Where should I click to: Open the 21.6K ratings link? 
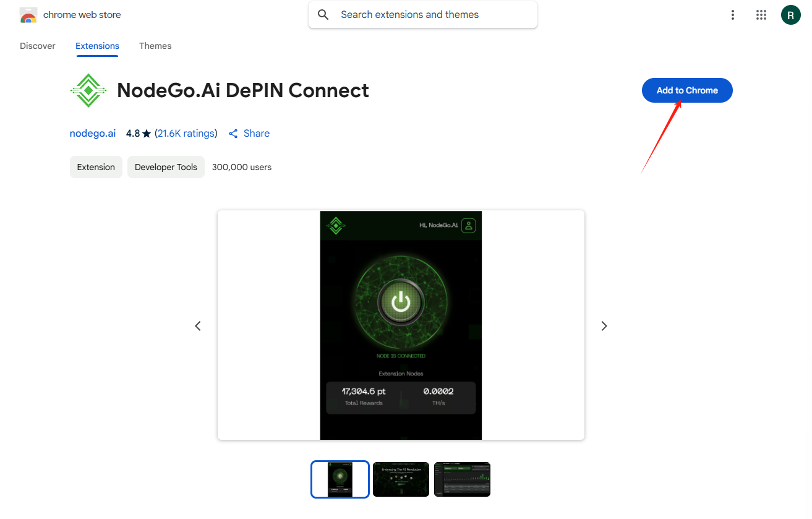[186, 134]
